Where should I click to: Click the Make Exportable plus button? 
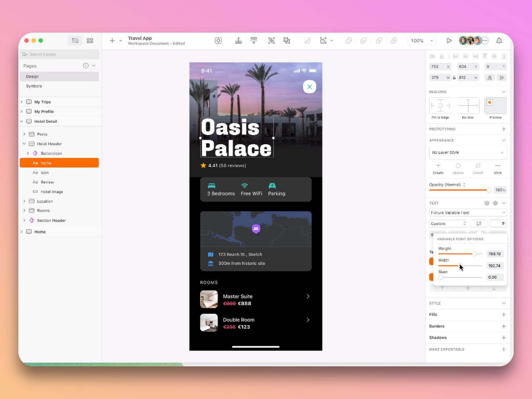(504, 349)
